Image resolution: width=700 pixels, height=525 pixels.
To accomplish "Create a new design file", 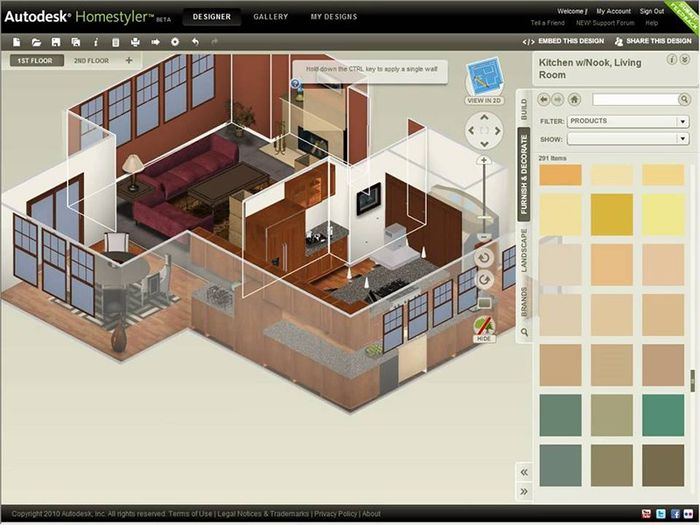I will coord(17,42).
